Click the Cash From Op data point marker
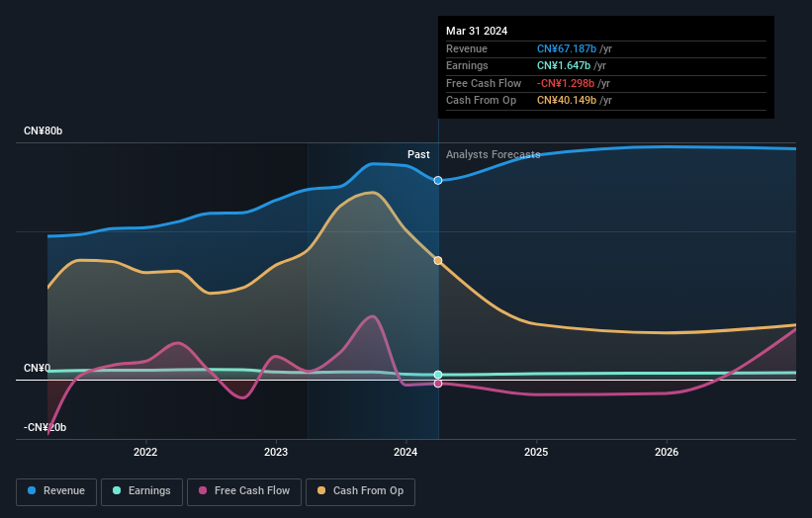 [438, 261]
